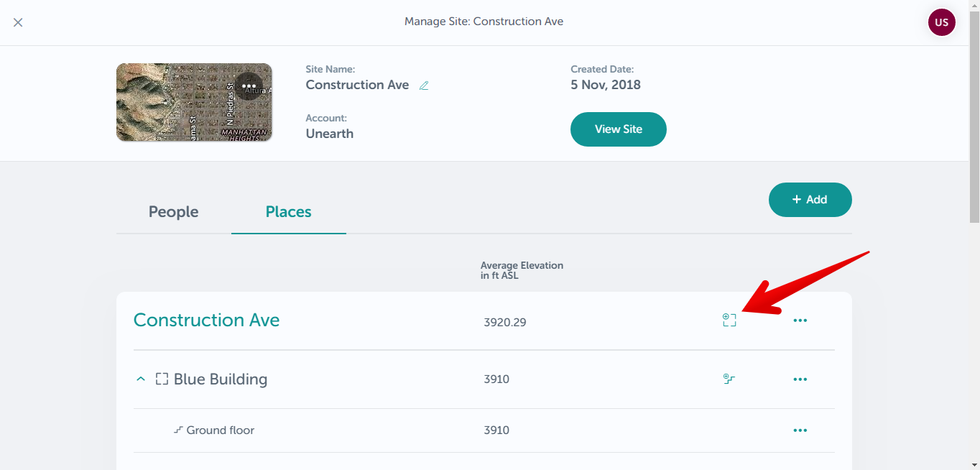This screenshot has width=980, height=470.
Task: Click the Average Elevation column header
Action: pyautogui.click(x=522, y=270)
